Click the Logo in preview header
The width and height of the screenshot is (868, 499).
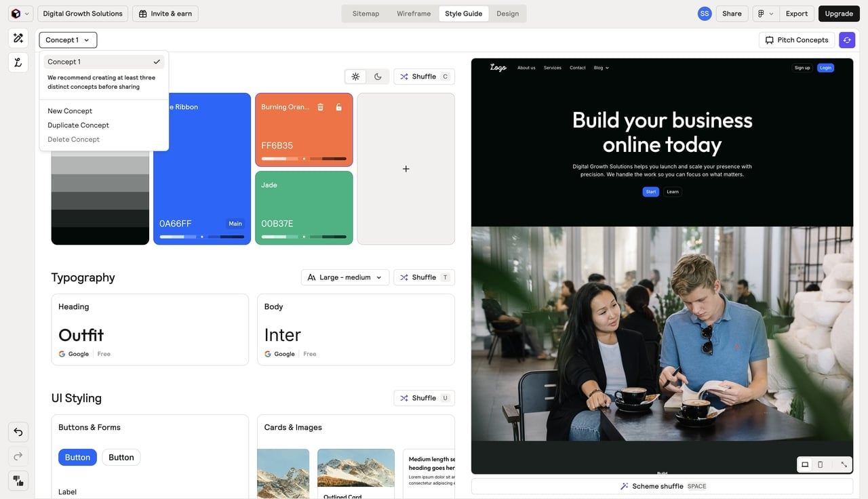pyautogui.click(x=498, y=68)
